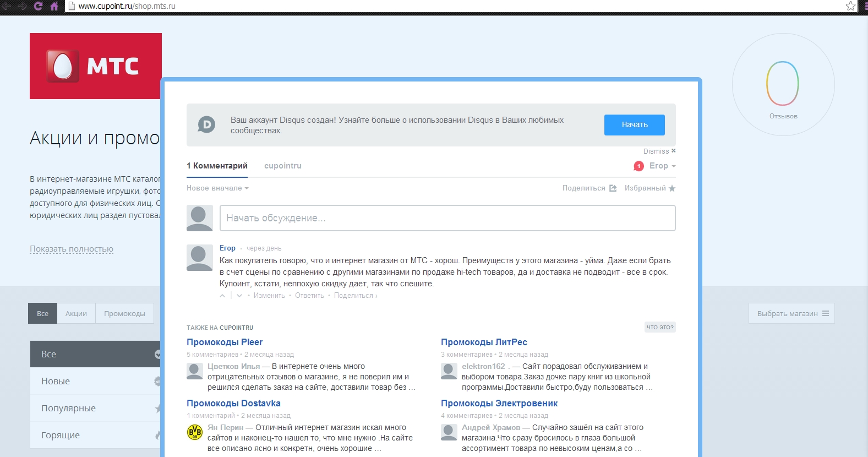This screenshot has width=868, height=457.
Task: Click the Начать button
Action: coord(635,125)
